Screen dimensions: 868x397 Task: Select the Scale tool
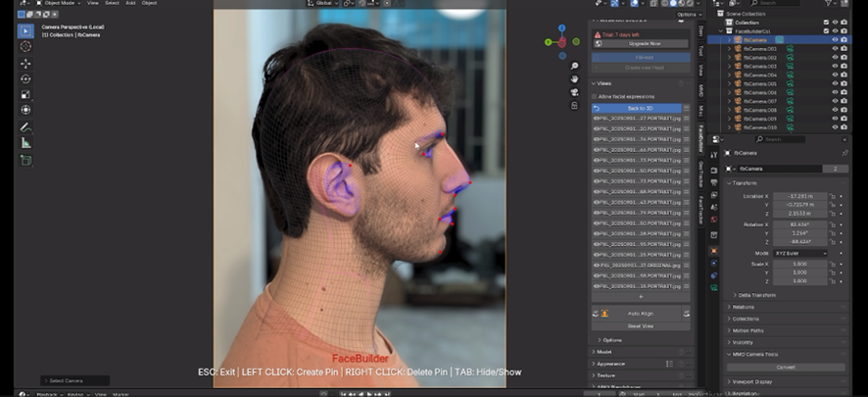[25, 95]
